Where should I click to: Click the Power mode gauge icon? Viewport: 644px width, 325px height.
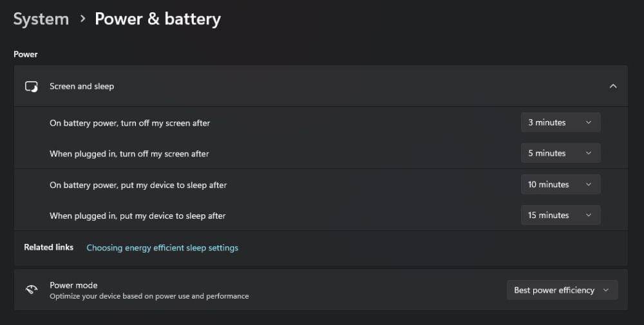pyautogui.click(x=31, y=290)
